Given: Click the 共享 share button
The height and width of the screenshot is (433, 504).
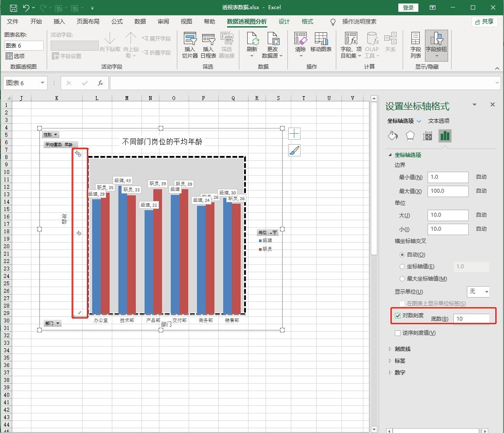Looking at the screenshot, I should point(484,21).
